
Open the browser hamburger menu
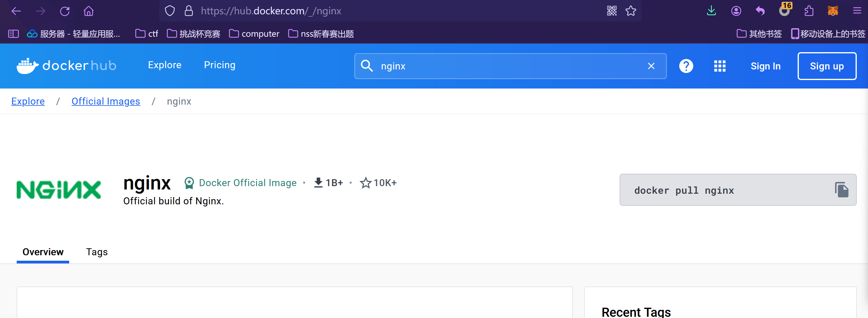pyautogui.click(x=857, y=11)
